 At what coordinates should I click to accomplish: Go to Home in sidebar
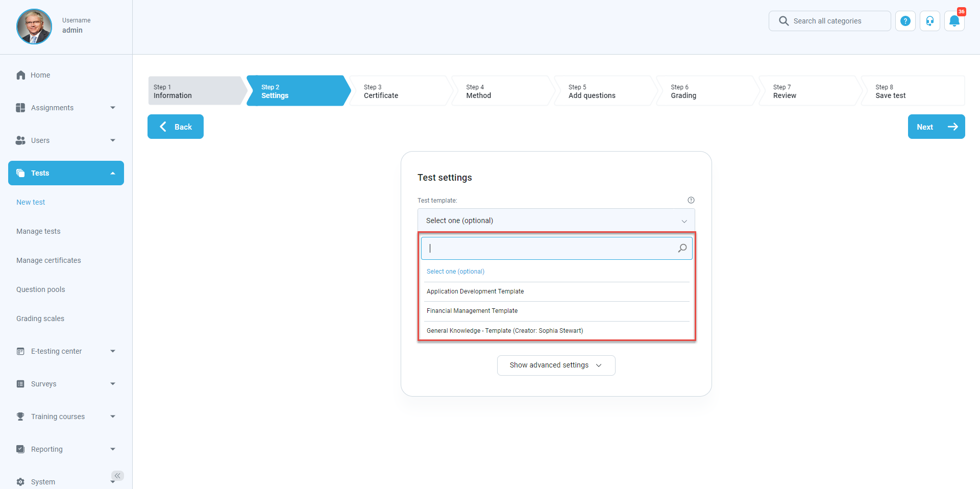point(40,75)
